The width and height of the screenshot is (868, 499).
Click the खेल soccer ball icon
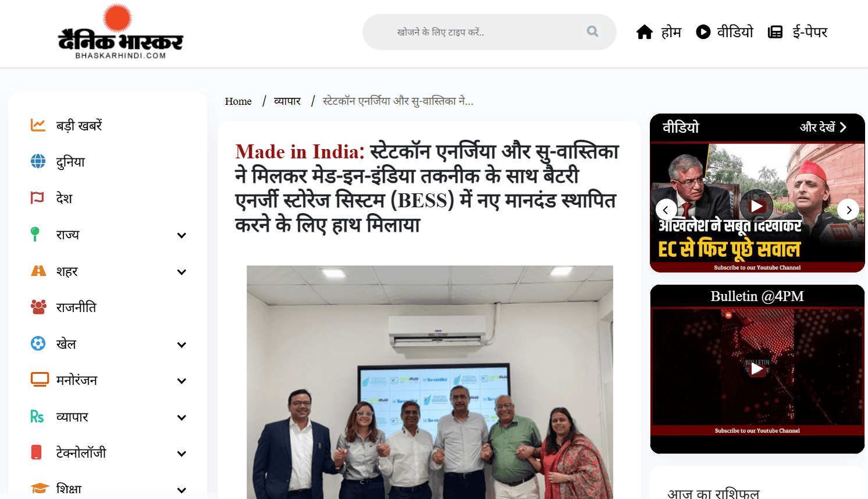click(x=38, y=344)
